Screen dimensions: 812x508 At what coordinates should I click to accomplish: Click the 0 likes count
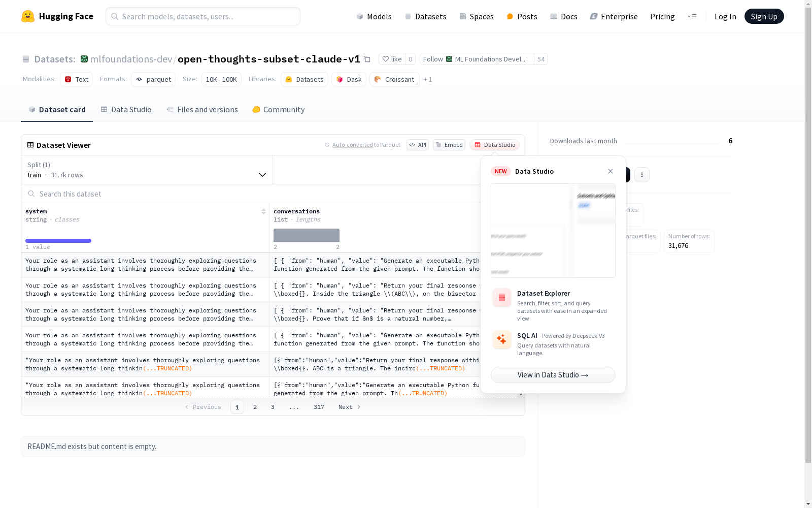(411, 59)
